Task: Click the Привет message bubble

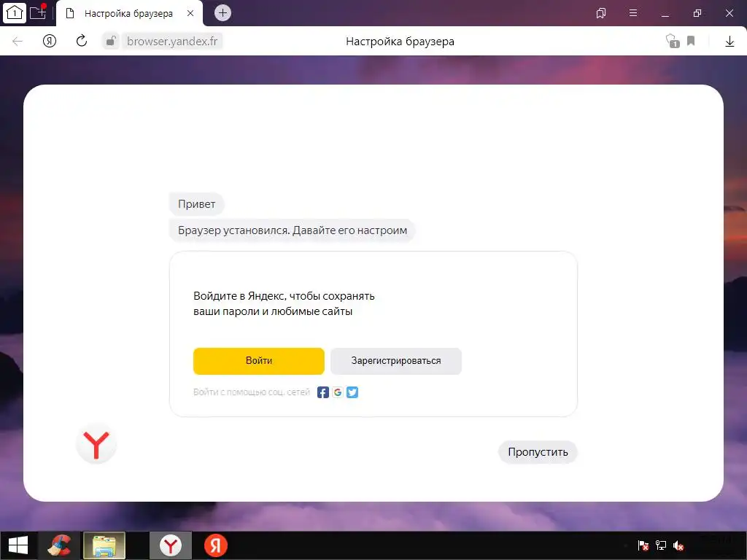Action: [197, 204]
